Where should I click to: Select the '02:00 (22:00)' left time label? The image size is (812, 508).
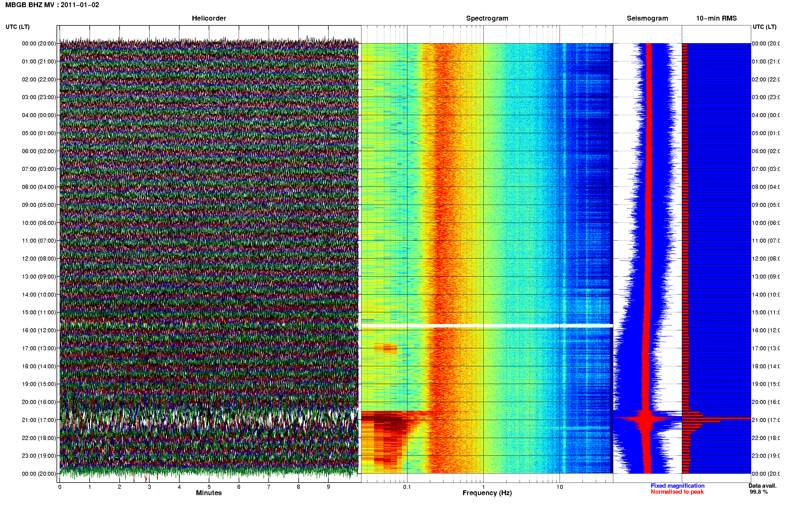tap(39, 79)
